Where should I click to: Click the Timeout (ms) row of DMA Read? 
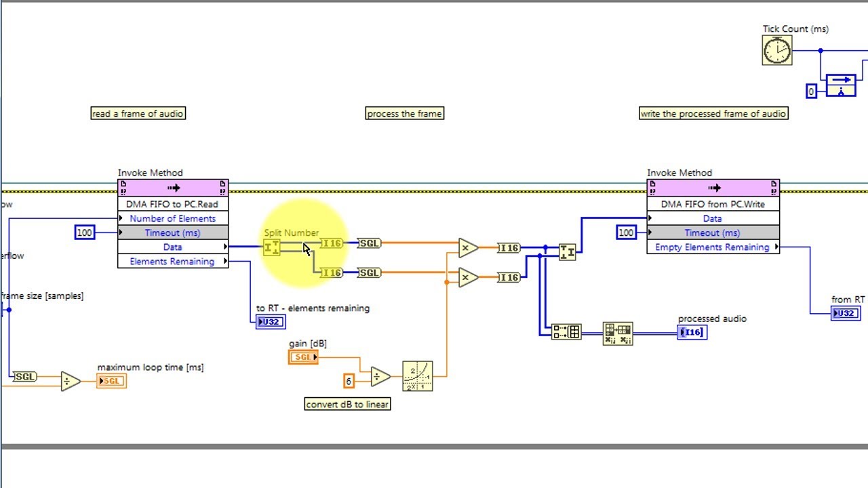pyautogui.click(x=173, y=232)
